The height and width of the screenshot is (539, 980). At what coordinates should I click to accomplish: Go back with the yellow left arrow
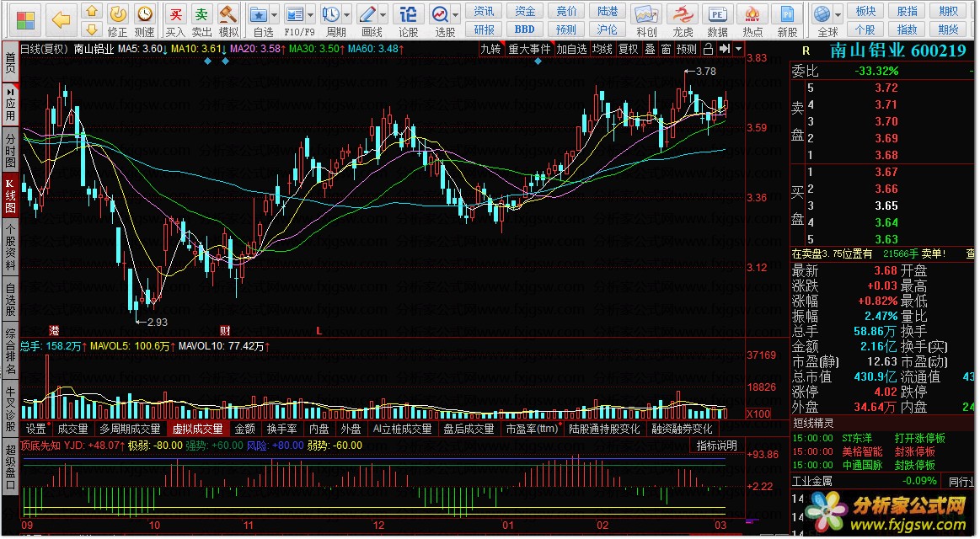(60, 20)
